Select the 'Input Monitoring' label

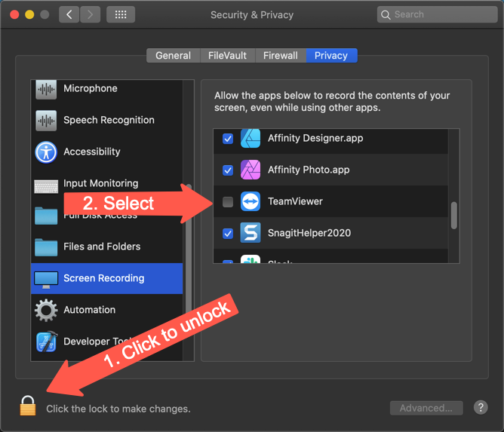[x=101, y=183]
